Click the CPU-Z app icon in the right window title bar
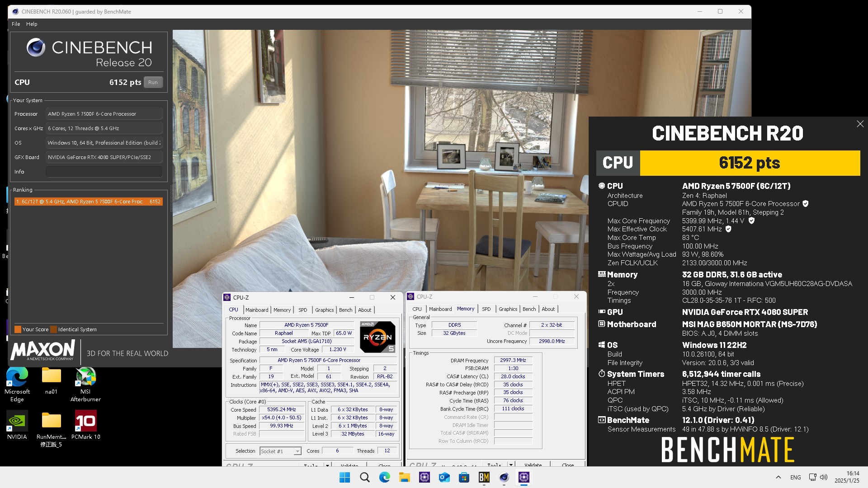 coord(411,296)
